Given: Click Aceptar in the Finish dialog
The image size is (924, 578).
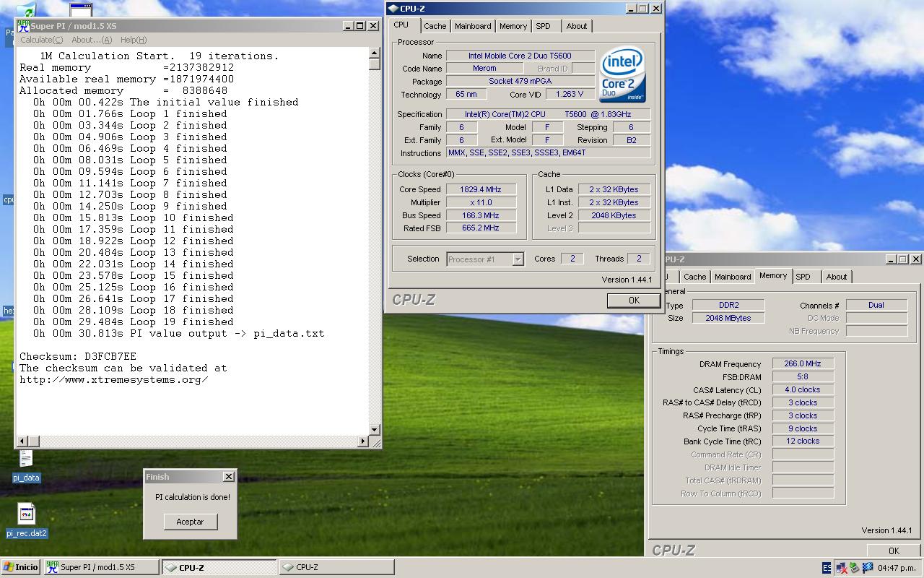Looking at the screenshot, I should tap(190, 522).
